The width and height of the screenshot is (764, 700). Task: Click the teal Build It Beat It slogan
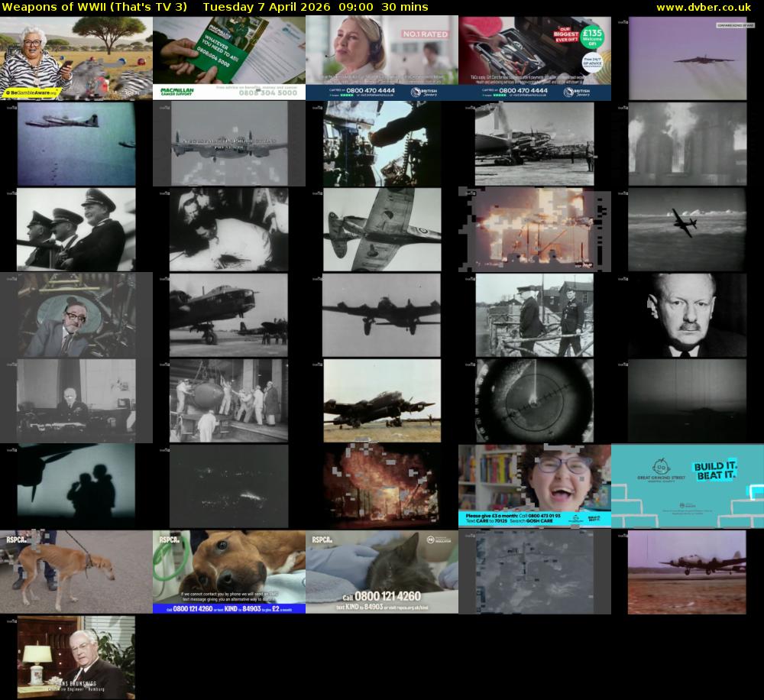pyautogui.click(x=715, y=472)
